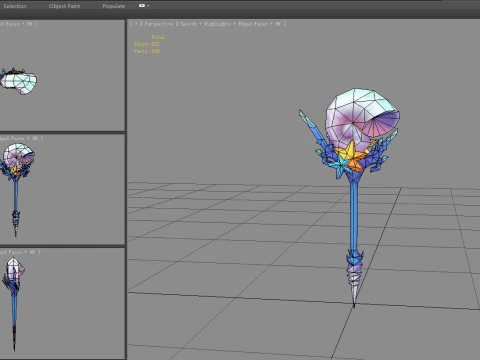Activate the middle-left viewport showing the front staff view
Image resolution: width=480 pixels, height=360 pixels.
click(x=62, y=189)
